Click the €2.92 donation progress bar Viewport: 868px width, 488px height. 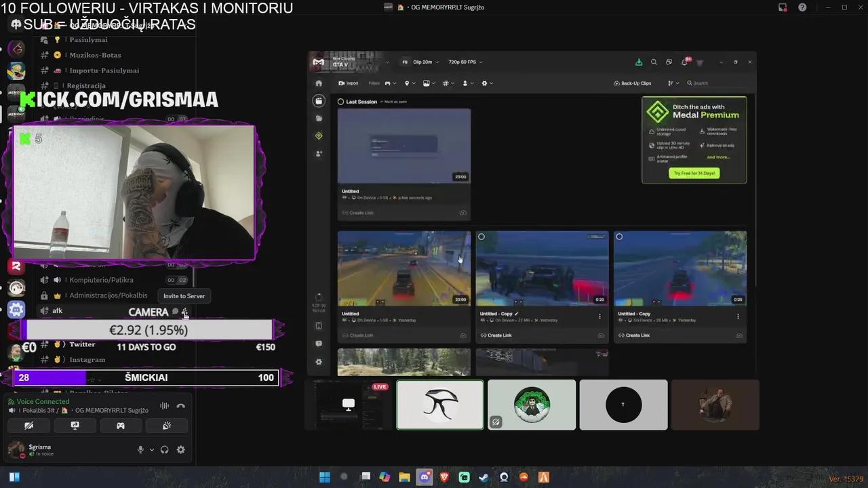148,330
